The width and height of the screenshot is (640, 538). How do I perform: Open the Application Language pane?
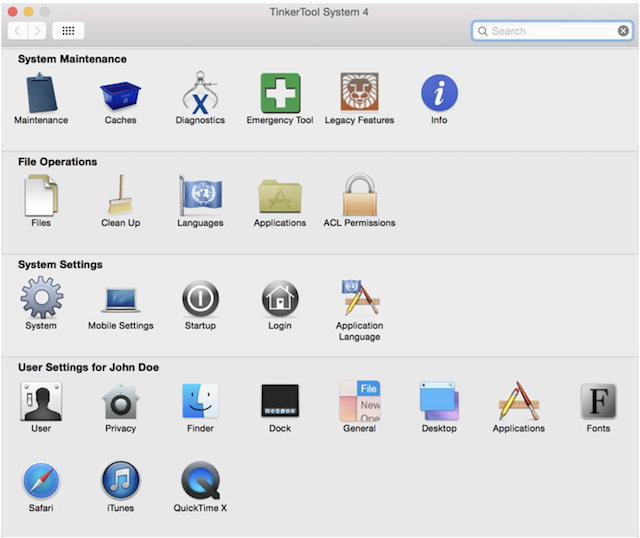point(359,299)
